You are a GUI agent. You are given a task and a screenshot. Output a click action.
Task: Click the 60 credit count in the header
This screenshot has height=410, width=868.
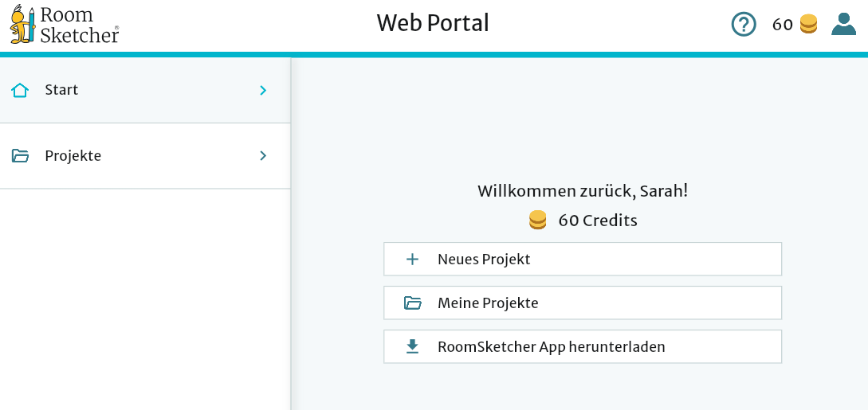[x=783, y=25]
